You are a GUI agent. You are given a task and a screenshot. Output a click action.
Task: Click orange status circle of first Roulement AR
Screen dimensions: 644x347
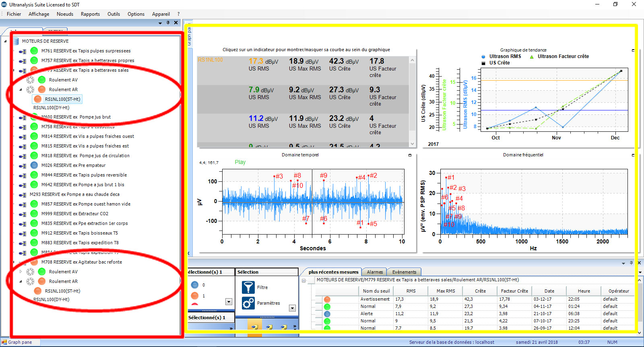(x=42, y=89)
